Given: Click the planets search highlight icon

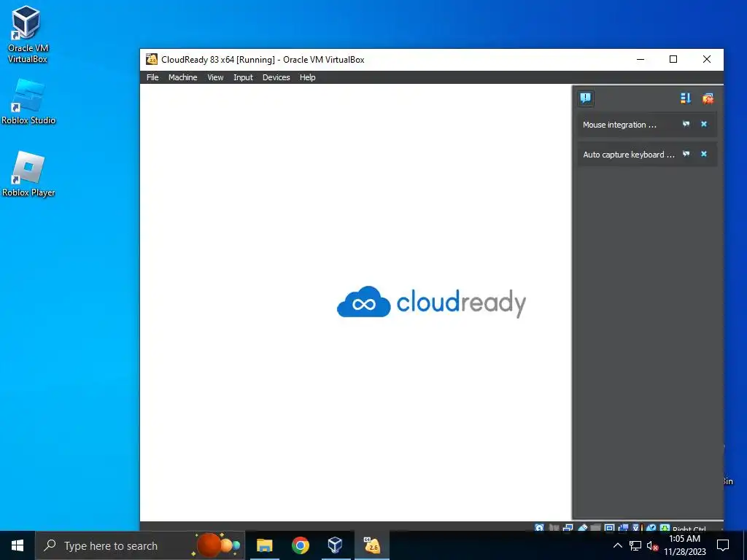Looking at the screenshot, I should point(217,545).
